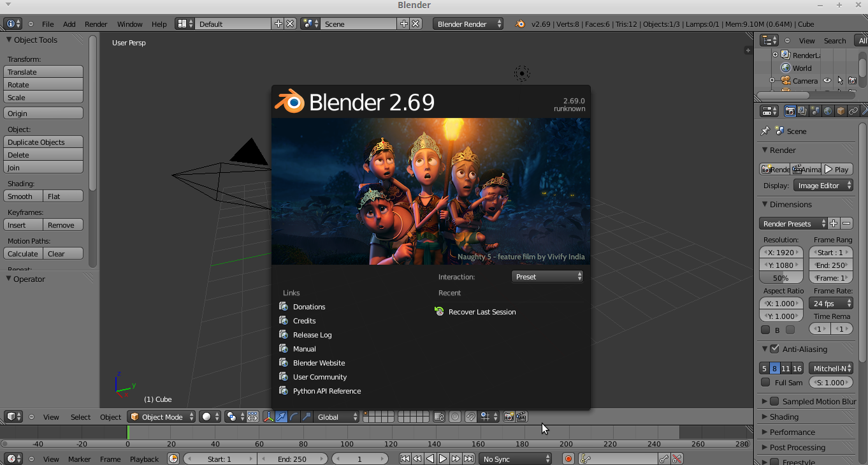Toggle Camera renderability icon in outliner
The image size is (868, 465).
(x=852, y=81)
